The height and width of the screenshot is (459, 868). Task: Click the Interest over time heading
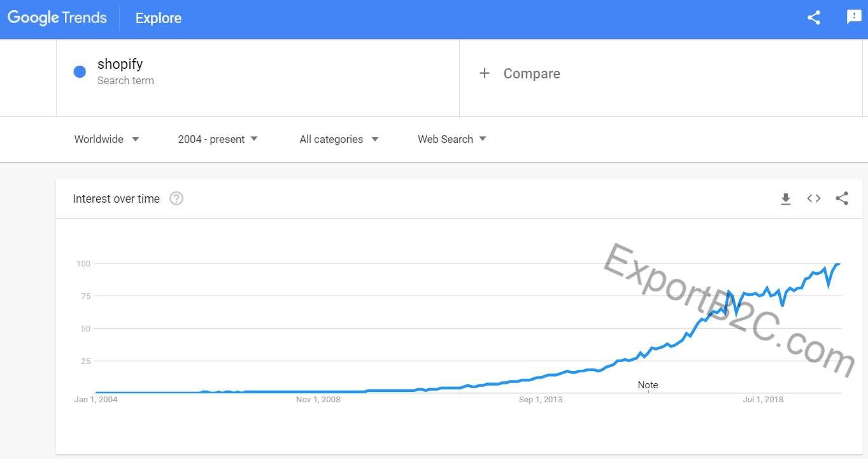[x=117, y=199]
